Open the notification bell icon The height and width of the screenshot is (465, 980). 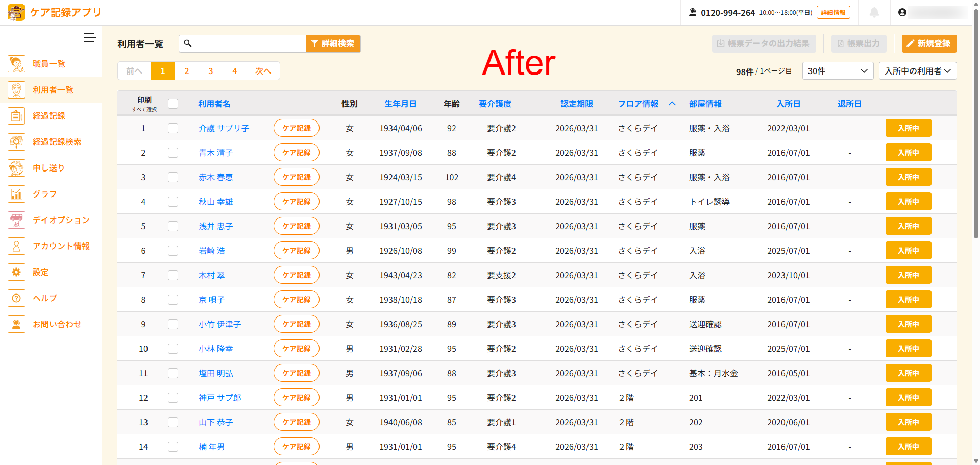874,13
